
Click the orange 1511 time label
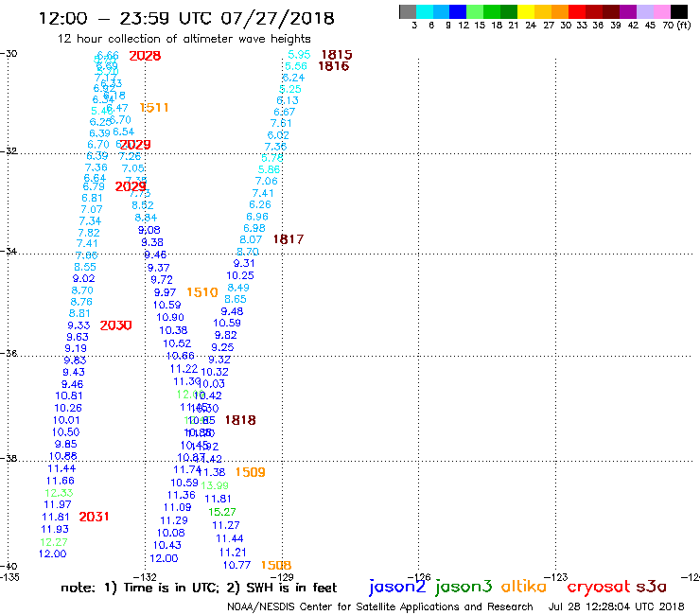(154, 108)
